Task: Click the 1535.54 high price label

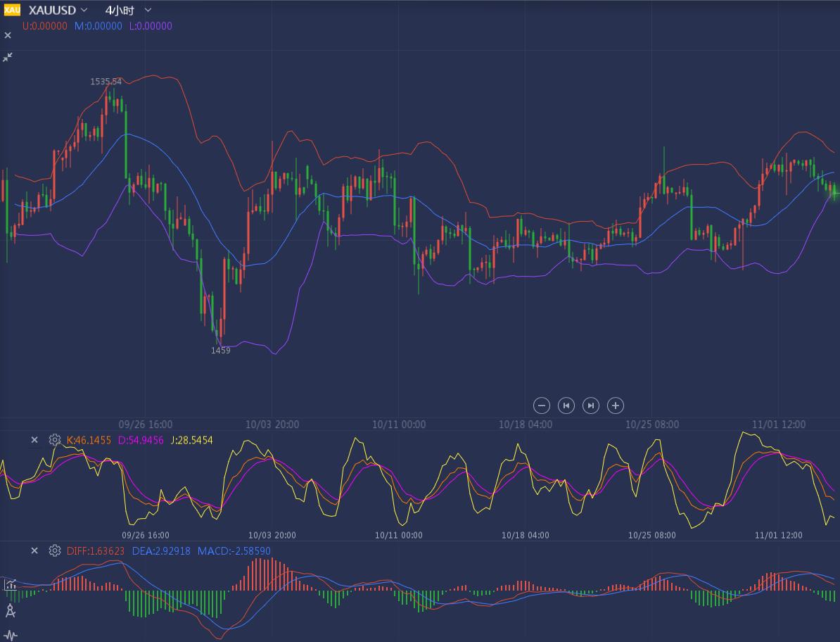Action: (106, 82)
